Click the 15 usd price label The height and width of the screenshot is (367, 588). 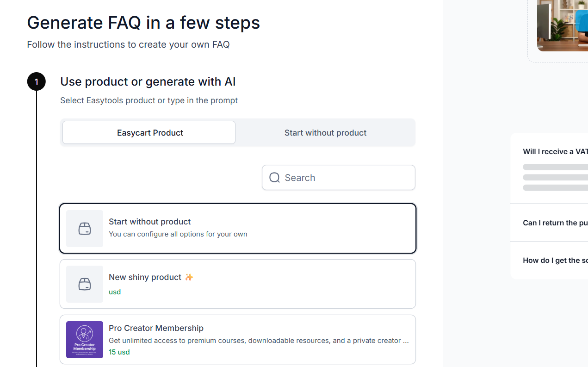click(119, 352)
